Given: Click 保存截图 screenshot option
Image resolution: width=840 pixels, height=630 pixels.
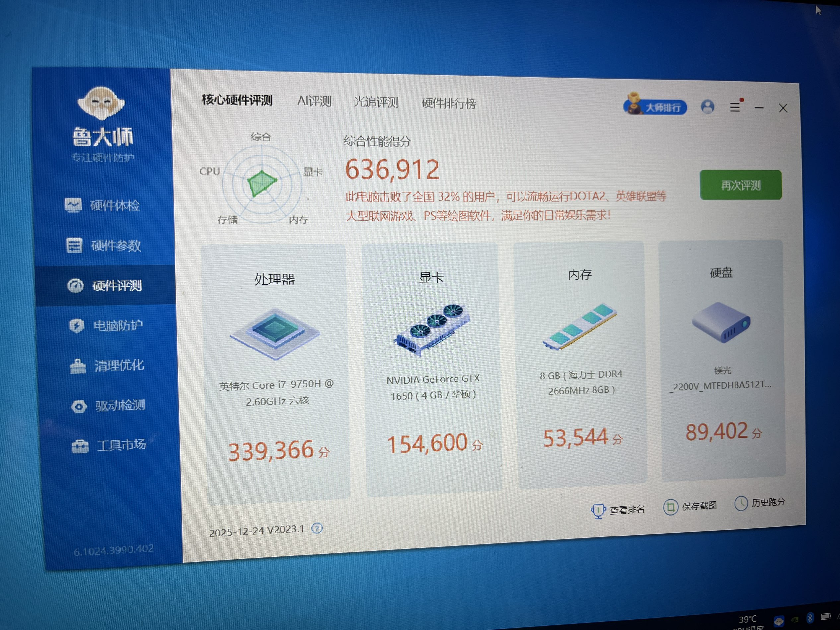Looking at the screenshot, I should 691,506.
